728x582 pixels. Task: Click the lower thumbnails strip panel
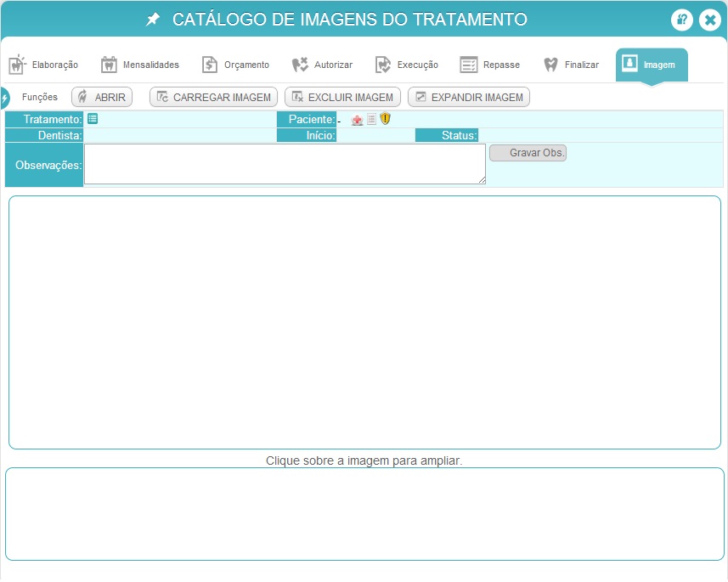click(364, 514)
